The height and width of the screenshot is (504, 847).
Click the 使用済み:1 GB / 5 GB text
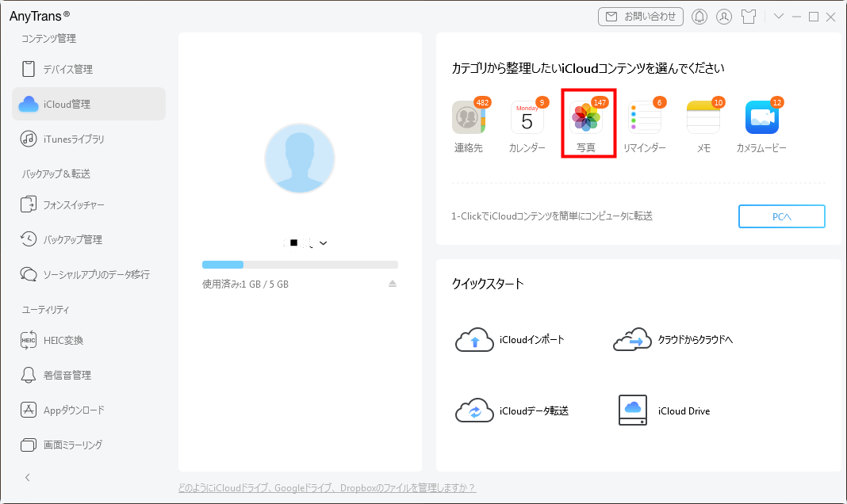[x=245, y=284]
